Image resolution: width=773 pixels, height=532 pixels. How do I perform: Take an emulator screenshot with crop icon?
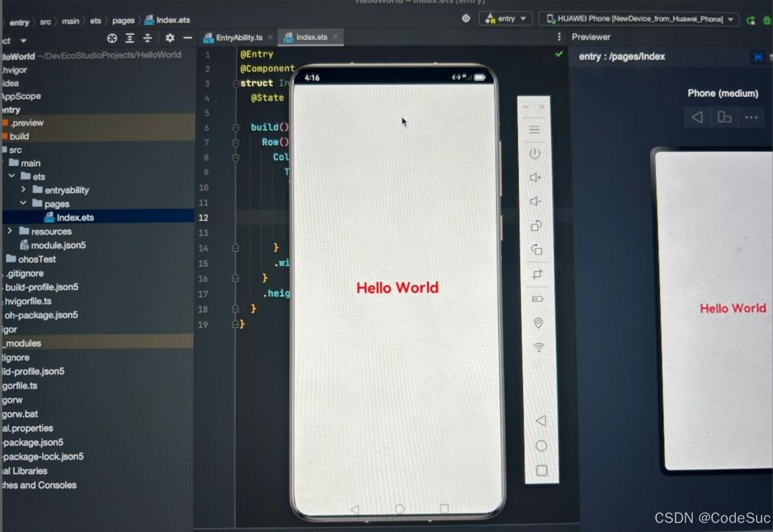click(537, 274)
